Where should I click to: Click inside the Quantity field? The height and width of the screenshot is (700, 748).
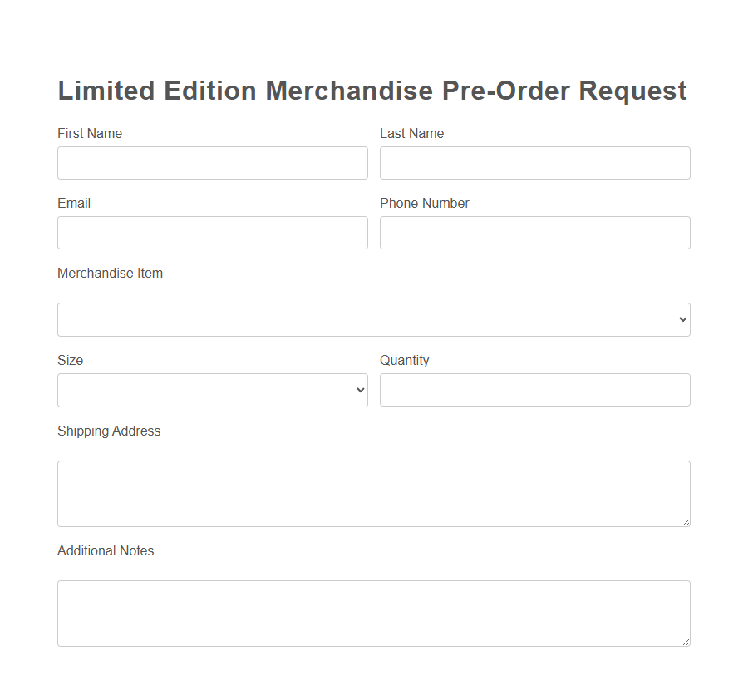534,390
